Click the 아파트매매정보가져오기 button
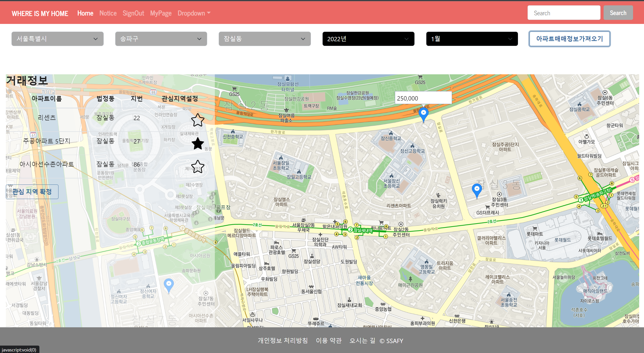The height and width of the screenshot is (353, 644). coord(569,39)
